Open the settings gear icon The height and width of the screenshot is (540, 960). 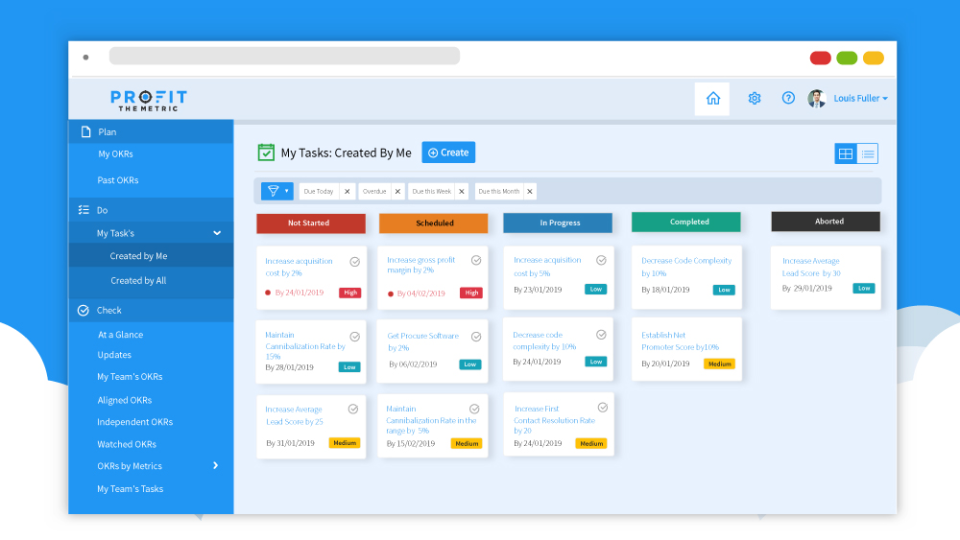(x=754, y=99)
